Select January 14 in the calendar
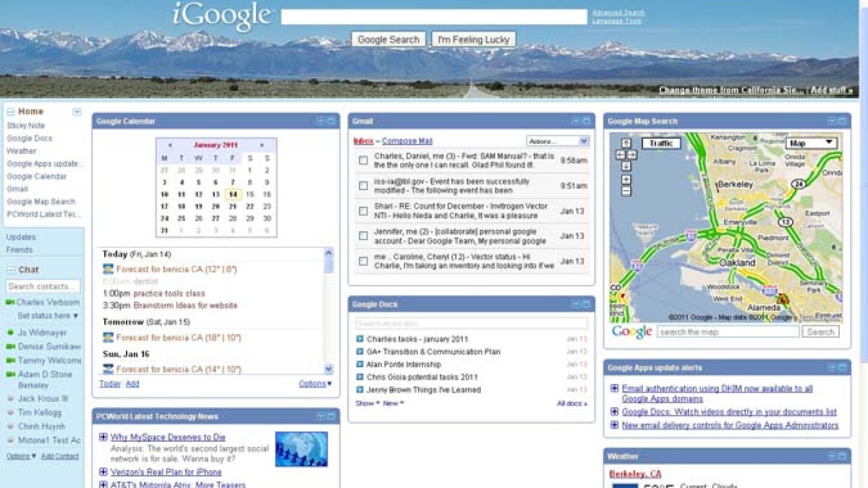Image resolution: width=868 pixels, height=488 pixels. point(233,194)
